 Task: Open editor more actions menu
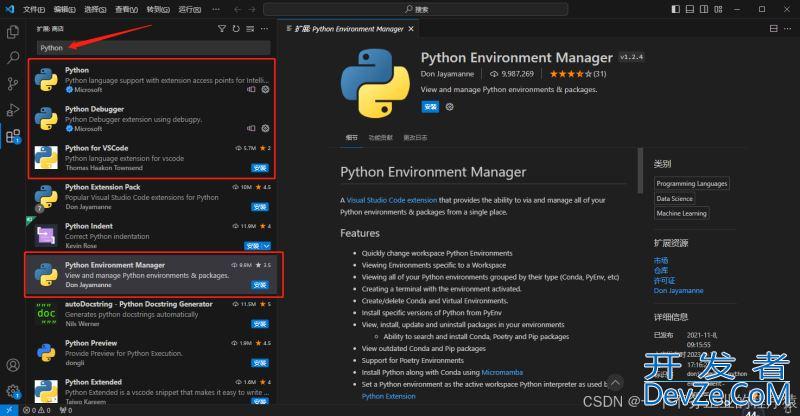click(788, 29)
